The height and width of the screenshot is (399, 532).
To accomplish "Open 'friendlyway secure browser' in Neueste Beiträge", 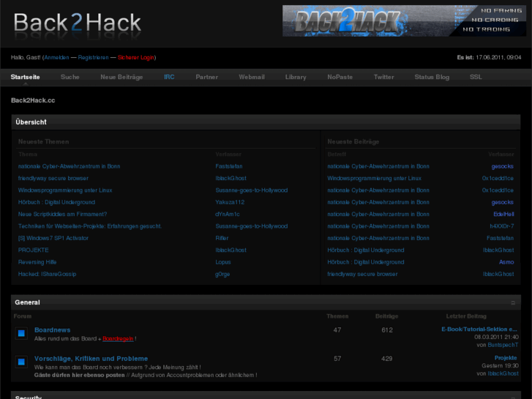I will pos(362,274).
